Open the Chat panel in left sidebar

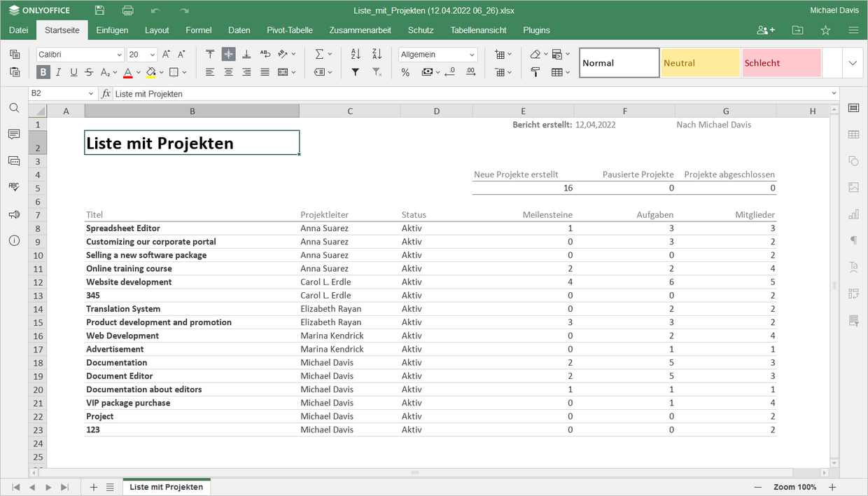click(14, 160)
